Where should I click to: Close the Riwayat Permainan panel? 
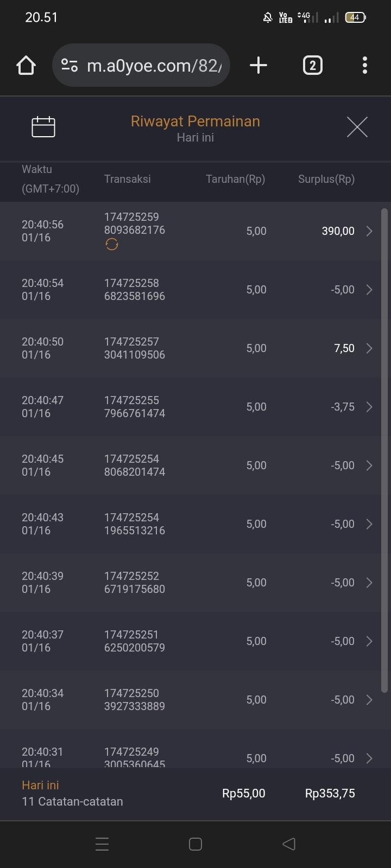click(357, 127)
